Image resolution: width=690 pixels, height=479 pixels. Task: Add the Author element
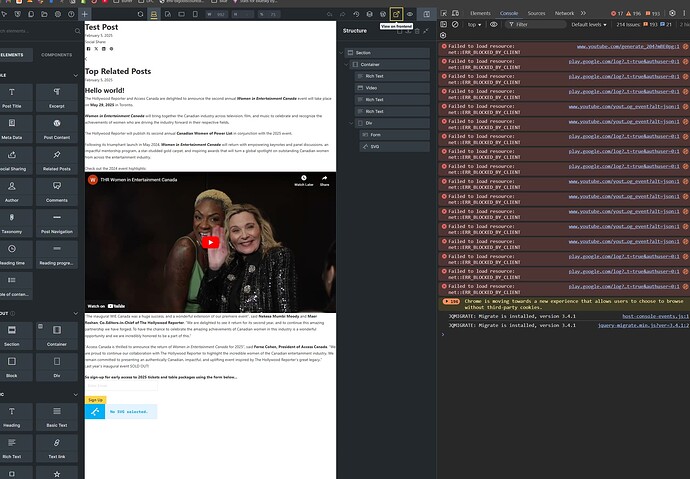pyautogui.click(x=12, y=192)
